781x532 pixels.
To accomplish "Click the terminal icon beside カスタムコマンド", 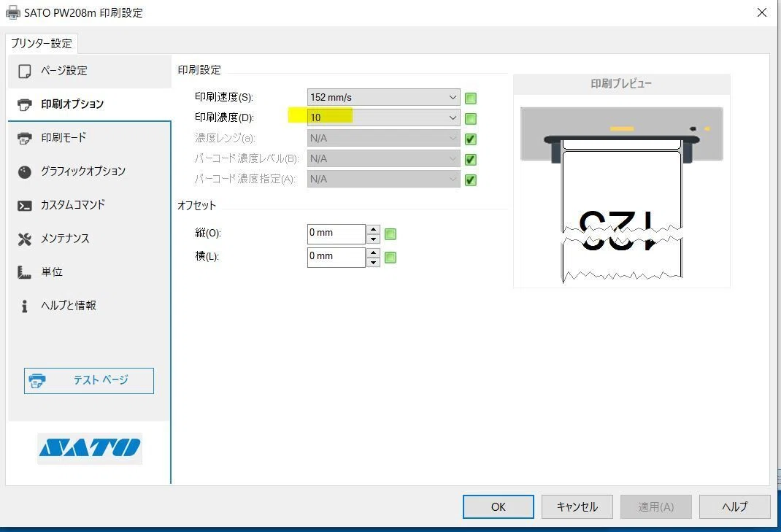I will tap(24, 205).
